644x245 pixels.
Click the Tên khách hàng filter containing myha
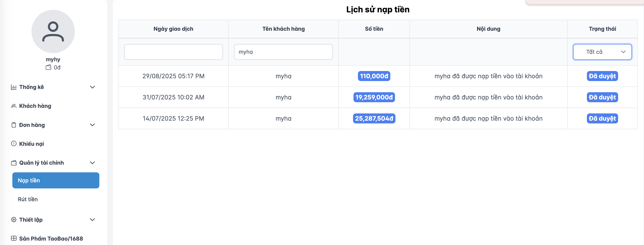point(283,52)
